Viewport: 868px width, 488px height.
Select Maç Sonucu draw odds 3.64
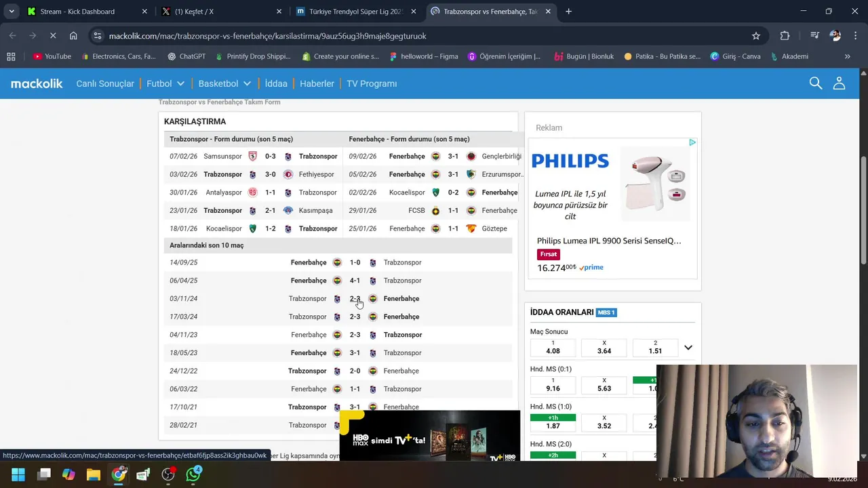pyautogui.click(x=604, y=348)
